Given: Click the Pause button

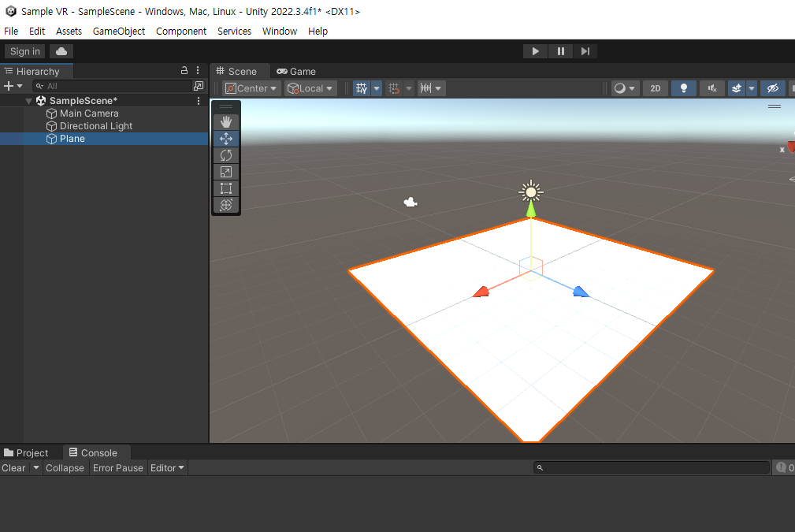Looking at the screenshot, I should coord(561,51).
